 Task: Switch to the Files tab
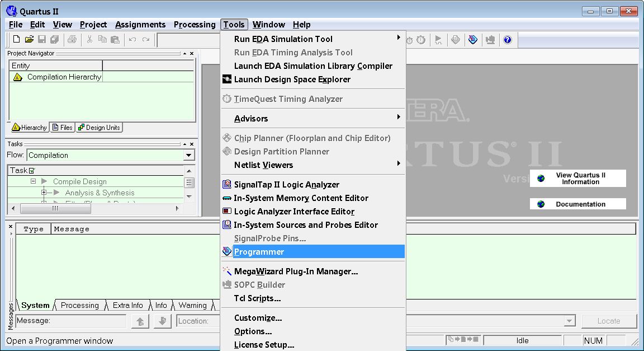click(63, 128)
